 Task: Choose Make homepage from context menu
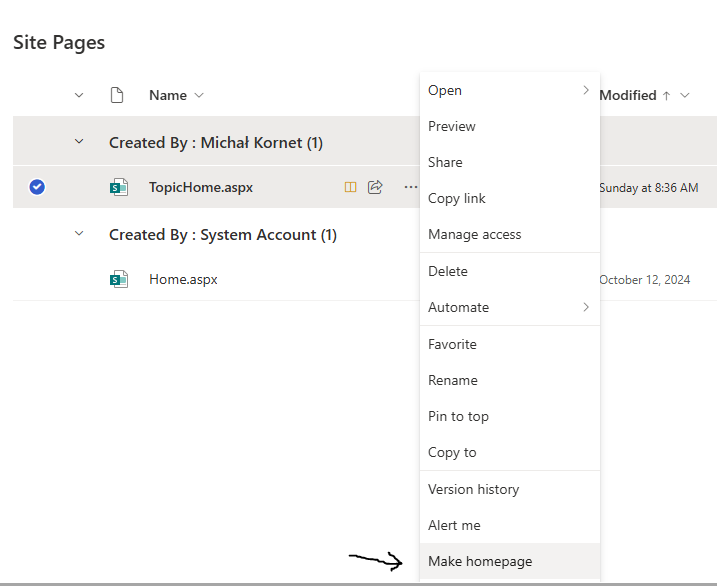(480, 561)
